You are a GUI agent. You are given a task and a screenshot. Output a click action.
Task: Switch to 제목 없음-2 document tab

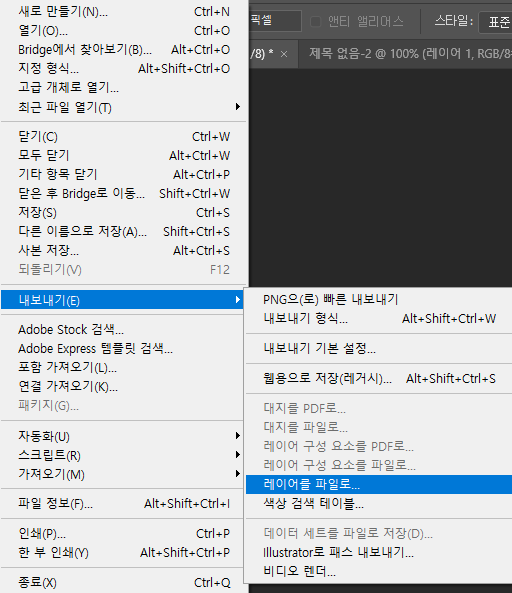pos(406,54)
